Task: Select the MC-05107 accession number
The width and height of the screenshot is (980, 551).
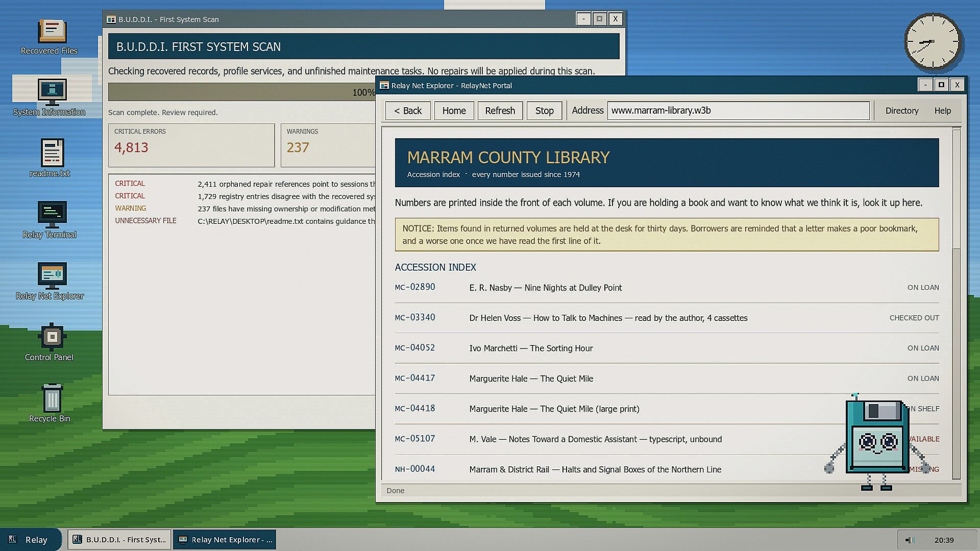Action: (x=414, y=439)
